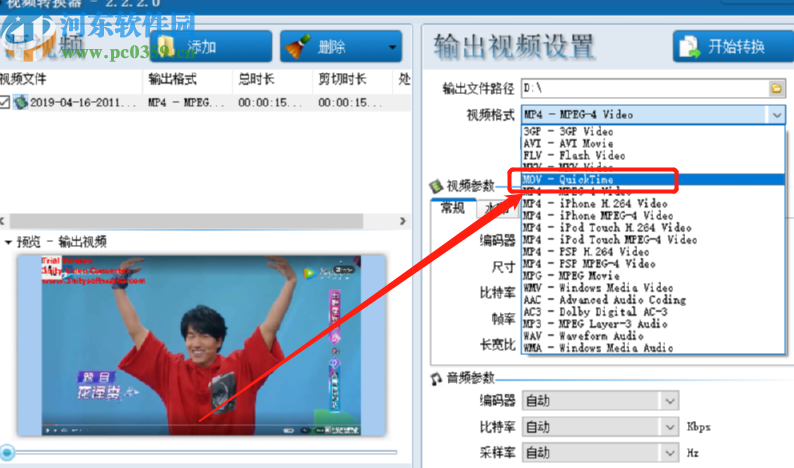
Task: Click the 音频参数 music note icon
Action: point(436,379)
